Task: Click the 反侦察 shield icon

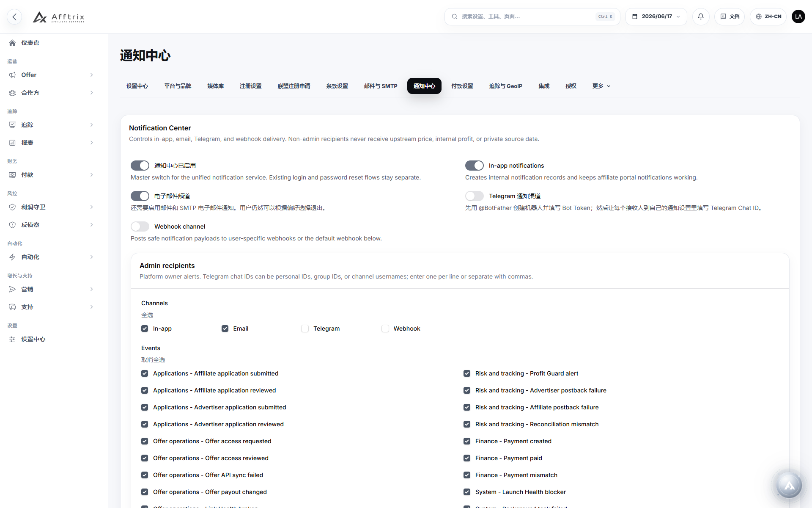Action: coord(12,225)
